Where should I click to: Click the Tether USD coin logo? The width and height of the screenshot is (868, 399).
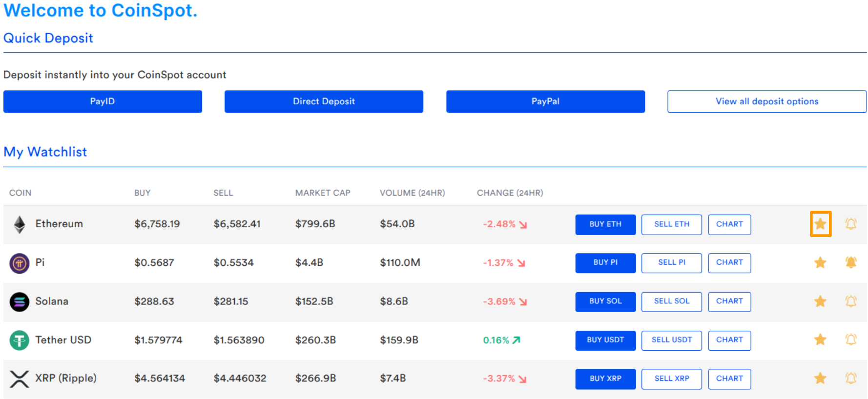(20, 340)
